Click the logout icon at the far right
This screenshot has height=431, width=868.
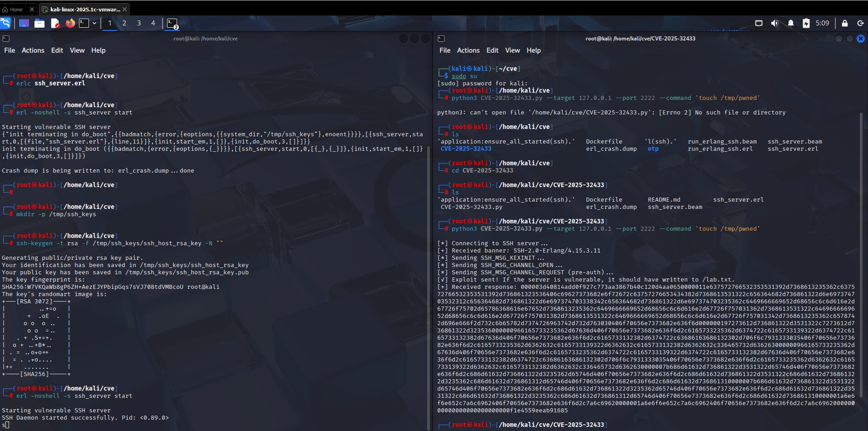tap(860, 23)
